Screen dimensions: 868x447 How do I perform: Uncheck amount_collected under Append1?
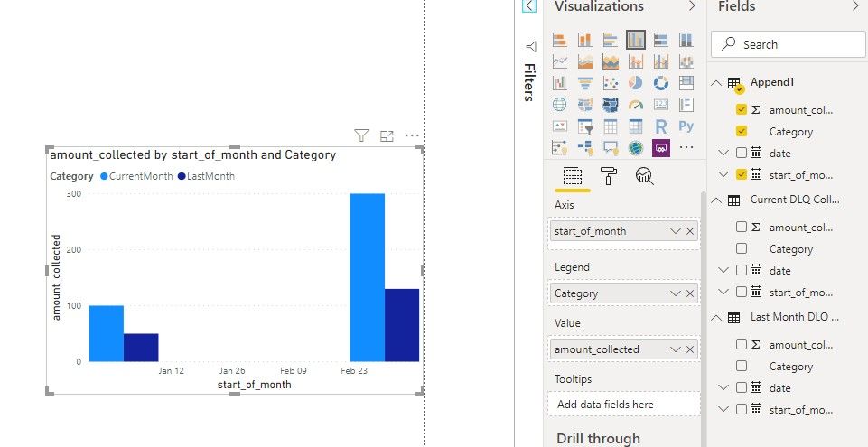(x=742, y=109)
